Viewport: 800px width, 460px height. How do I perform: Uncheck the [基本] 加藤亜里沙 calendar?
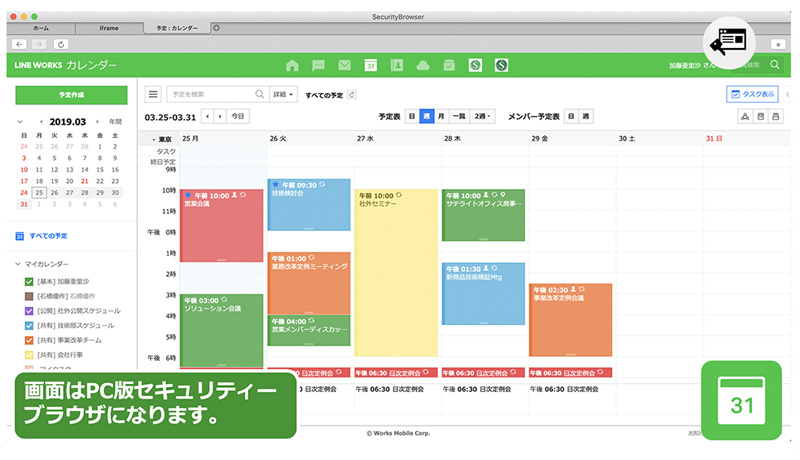pyautogui.click(x=29, y=282)
